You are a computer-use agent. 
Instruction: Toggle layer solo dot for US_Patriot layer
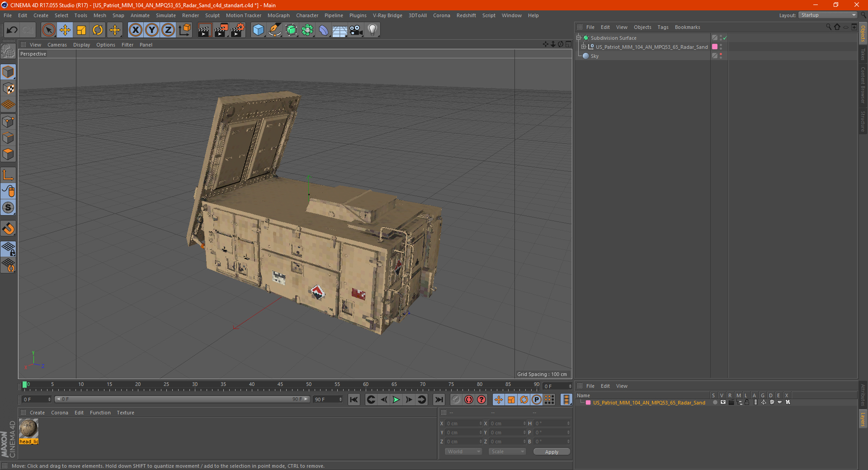[715, 402]
